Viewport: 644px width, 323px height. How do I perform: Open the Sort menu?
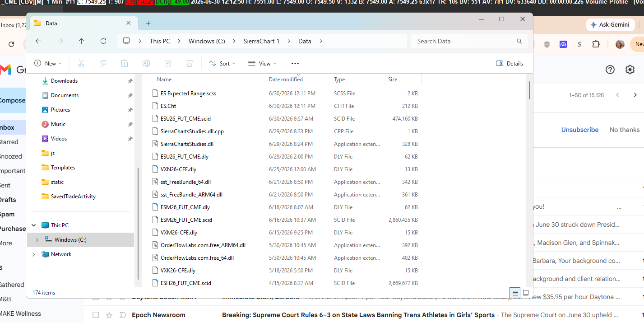[222, 64]
